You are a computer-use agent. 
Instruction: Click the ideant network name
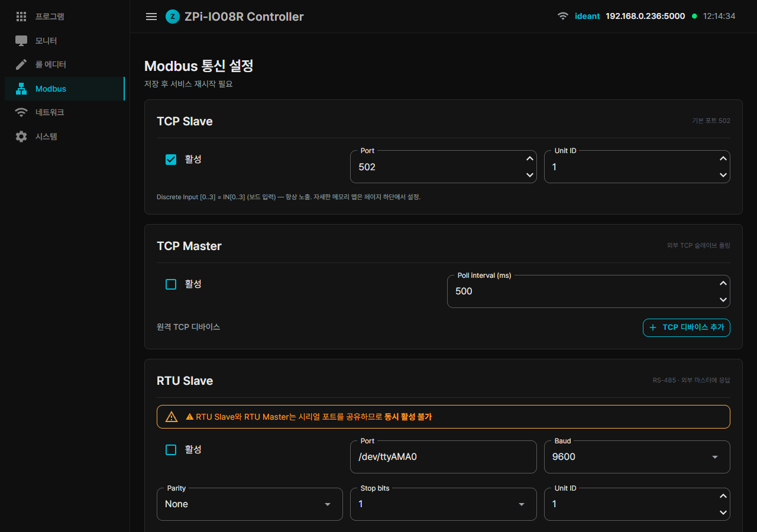[x=587, y=16]
